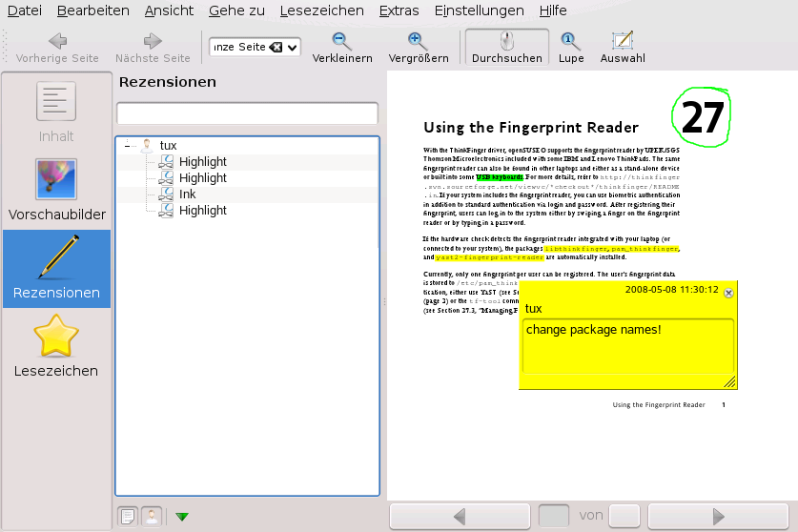The width and height of the screenshot is (798, 532).
Task: Choose the Auswahl selection tool
Action: coord(623,48)
